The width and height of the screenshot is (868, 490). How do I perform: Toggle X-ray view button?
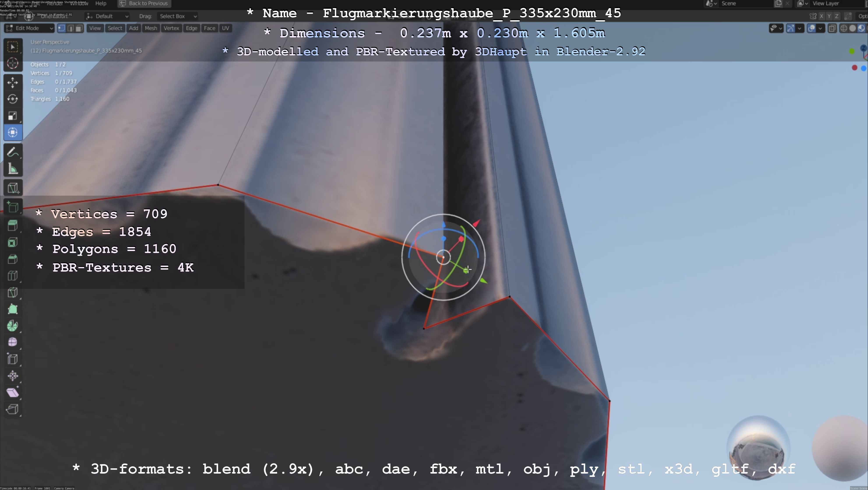coord(832,28)
